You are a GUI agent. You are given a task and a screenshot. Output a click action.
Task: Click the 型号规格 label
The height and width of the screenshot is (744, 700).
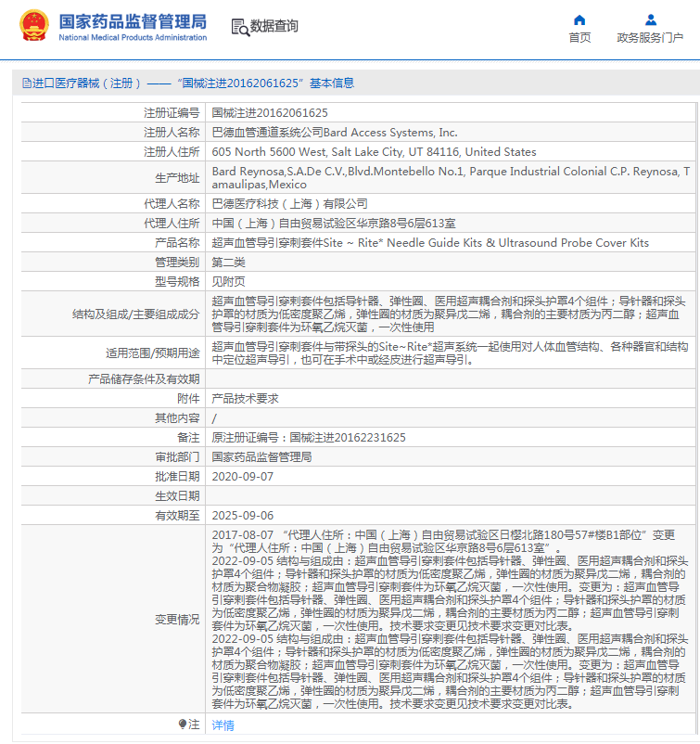tap(177, 282)
